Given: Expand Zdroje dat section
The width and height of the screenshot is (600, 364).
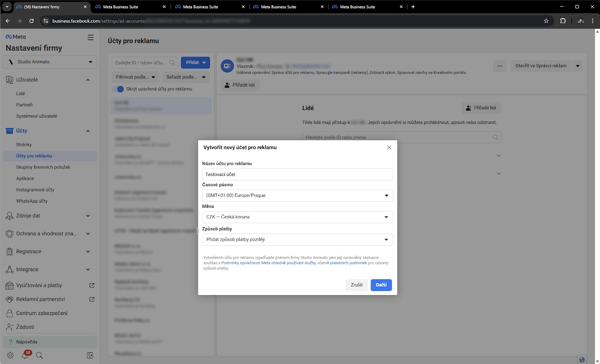Looking at the screenshot, I should point(88,216).
